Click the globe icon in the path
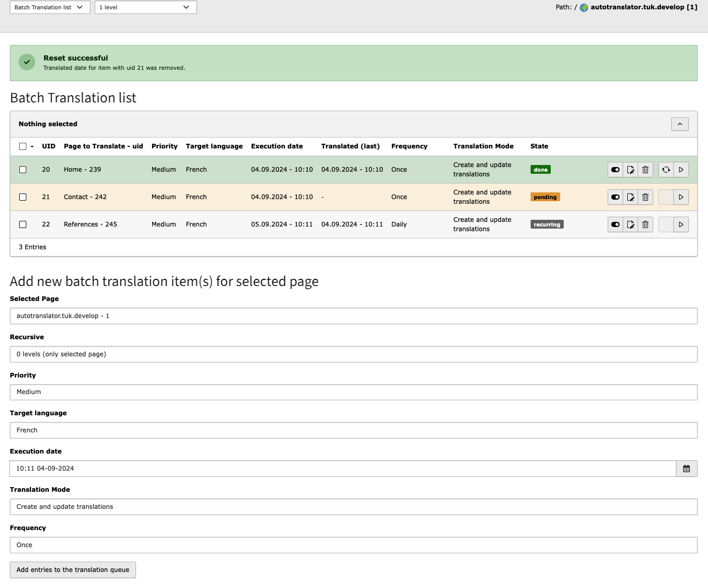708x588 pixels. point(584,8)
